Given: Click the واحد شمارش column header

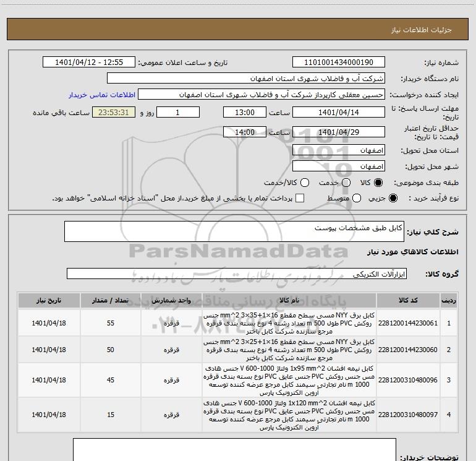Looking at the screenshot, I should pyautogui.click(x=171, y=301).
